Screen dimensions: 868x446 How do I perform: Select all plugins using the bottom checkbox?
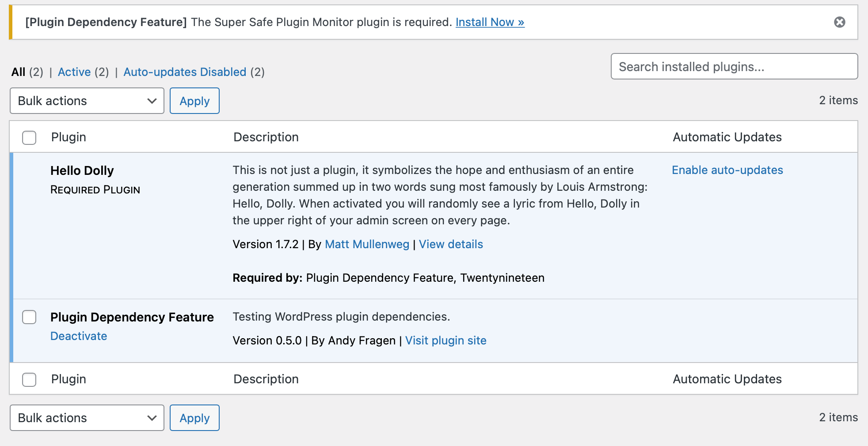click(29, 379)
